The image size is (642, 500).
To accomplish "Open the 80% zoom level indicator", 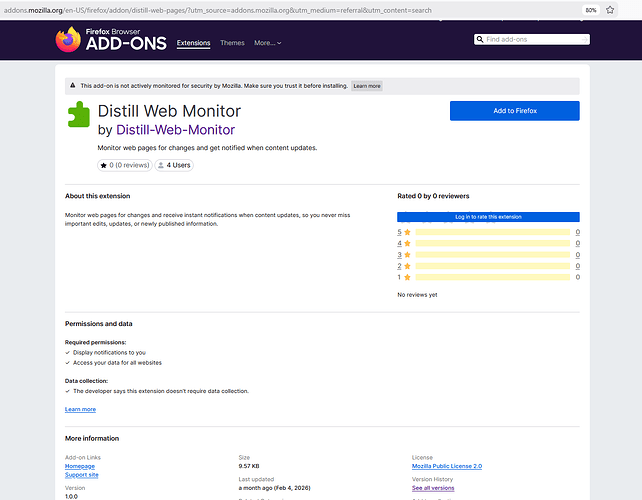I will tap(591, 9).
